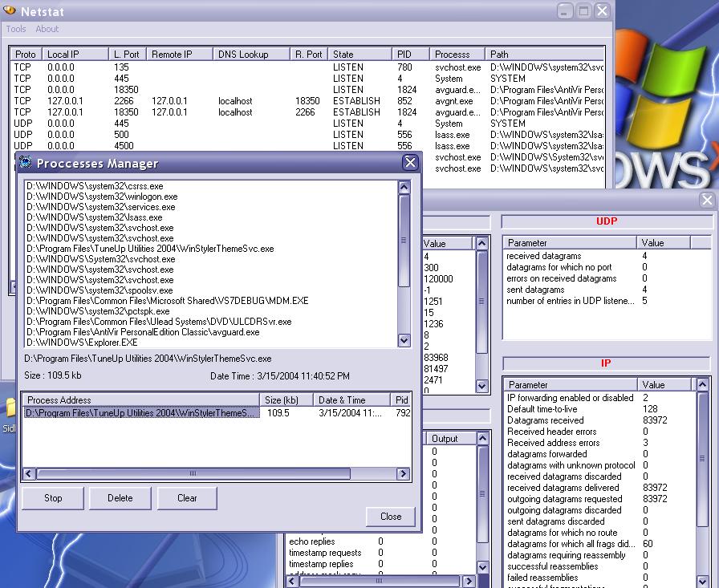Screen dimensions: 719x588
Task: Open the About menu
Action: [47, 29]
